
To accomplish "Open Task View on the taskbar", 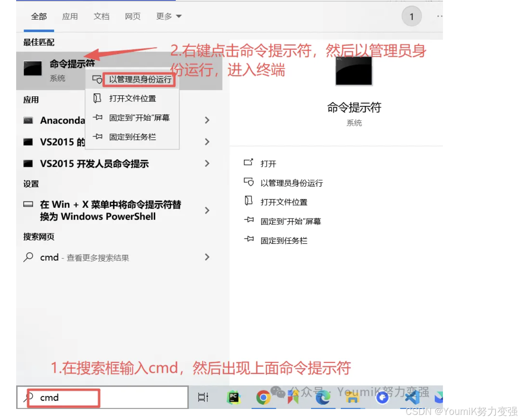I will point(203,398).
